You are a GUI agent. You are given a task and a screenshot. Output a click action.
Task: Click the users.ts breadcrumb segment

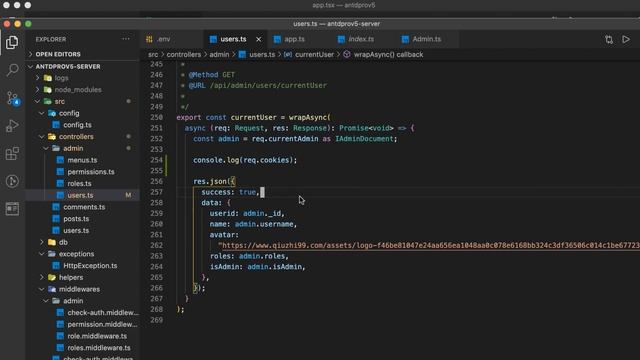tap(257, 54)
